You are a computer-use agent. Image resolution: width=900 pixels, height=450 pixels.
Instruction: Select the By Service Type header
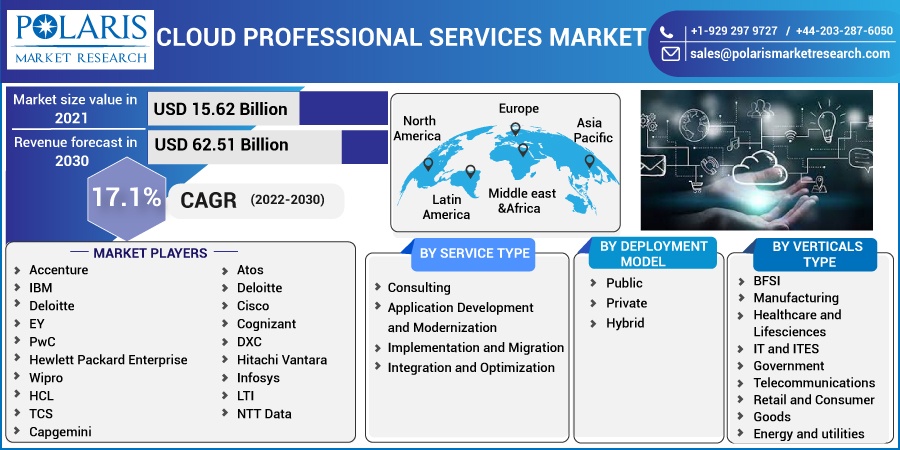point(474,254)
